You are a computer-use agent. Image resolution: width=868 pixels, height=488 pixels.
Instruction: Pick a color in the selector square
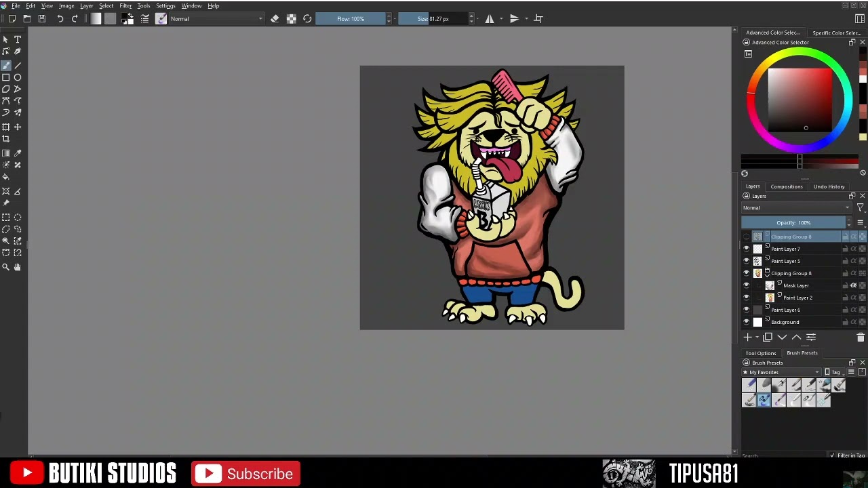click(x=800, y=100)
